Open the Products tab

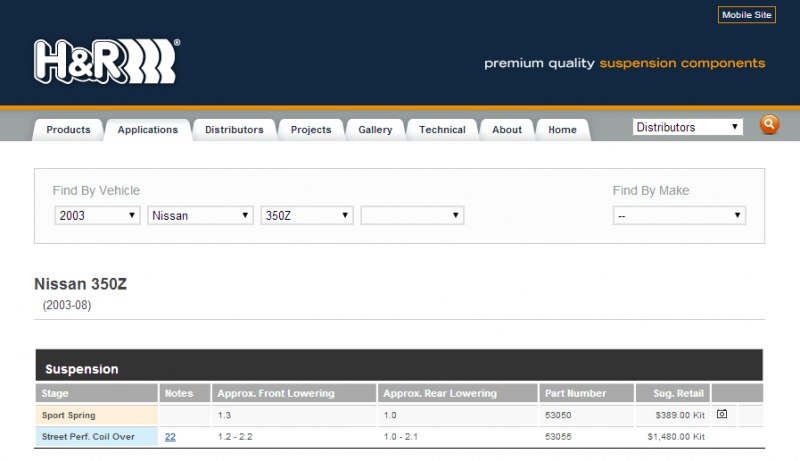click(68, 130)
